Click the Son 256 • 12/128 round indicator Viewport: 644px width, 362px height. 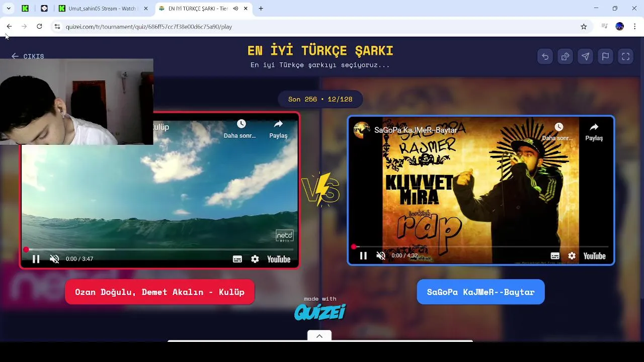(320, 99)
